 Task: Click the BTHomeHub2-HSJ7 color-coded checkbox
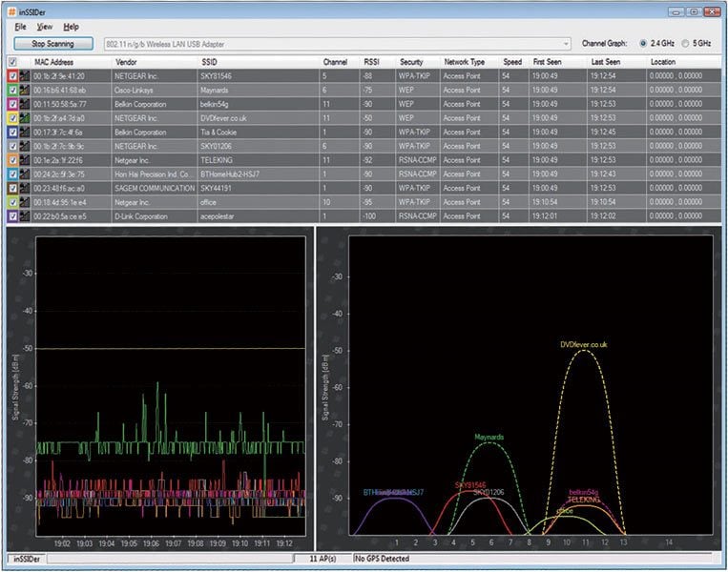[x=13, y=174]
